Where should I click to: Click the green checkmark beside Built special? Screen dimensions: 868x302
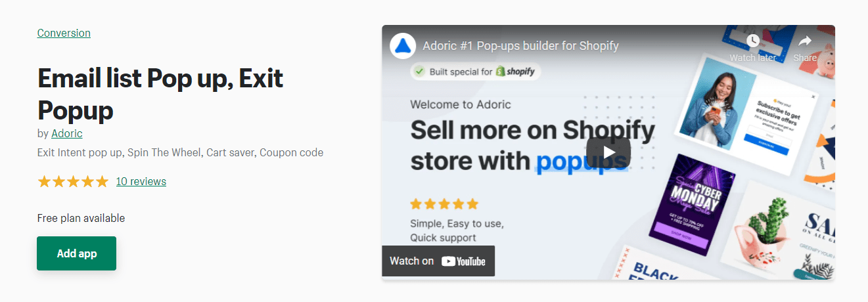pos(419,72)
